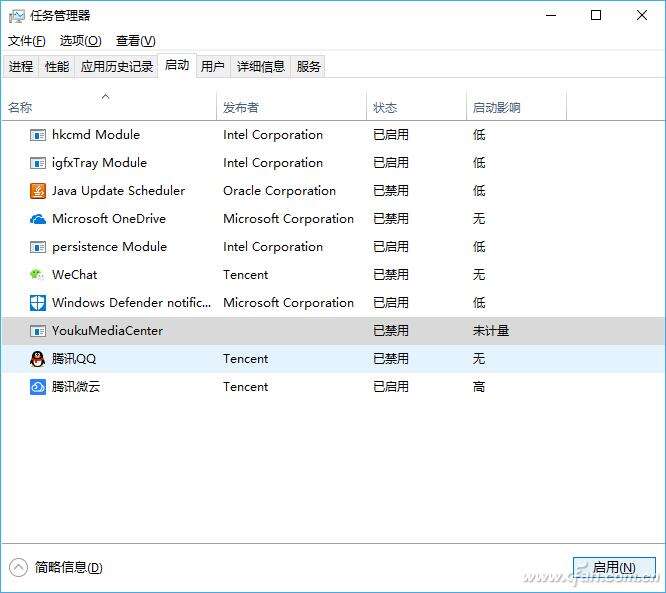This screenshot has height=593, width=666.
Task: Click Intel Corporation in the hkcmd row
Action: pos(273,135)
